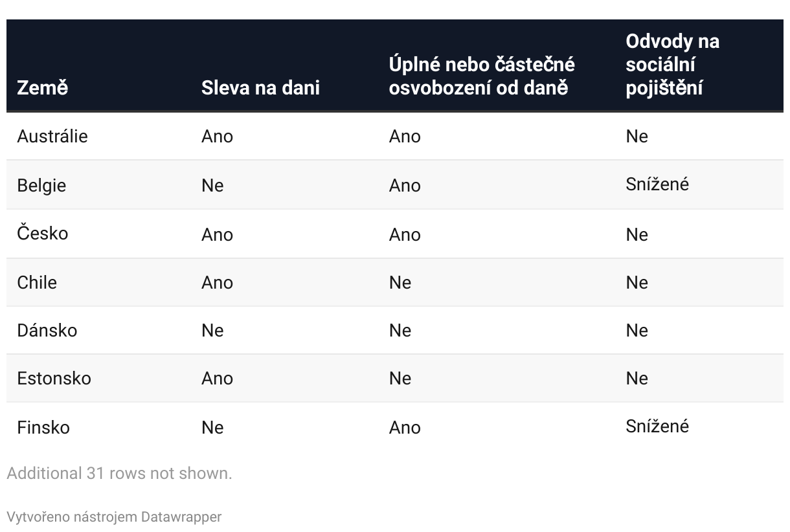Click the "Sleva na dani" column header
Screen dimensions: 790x532
click(x=260, y=87)
